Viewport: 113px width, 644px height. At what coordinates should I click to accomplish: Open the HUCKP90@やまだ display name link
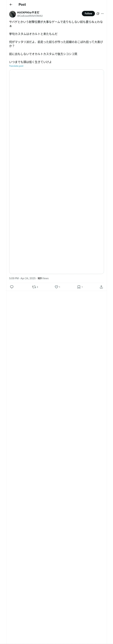pyautogui.click(x=28, y=12)
